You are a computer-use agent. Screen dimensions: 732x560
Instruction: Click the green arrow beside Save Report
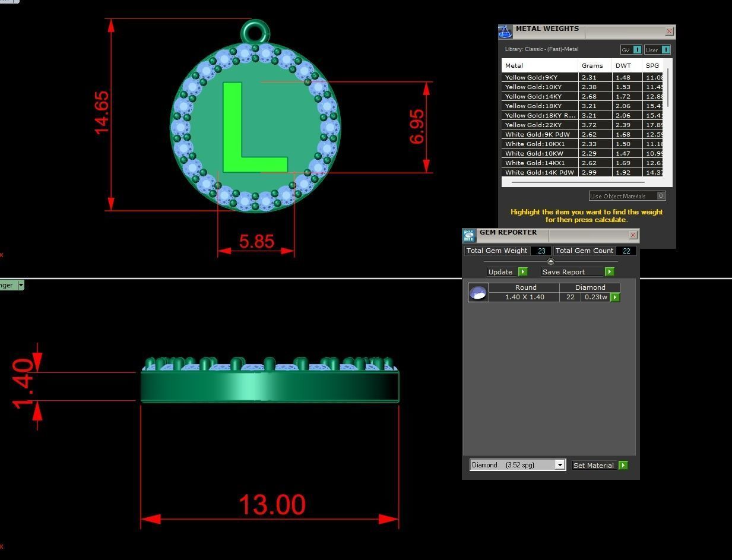(x=609, y=272)
